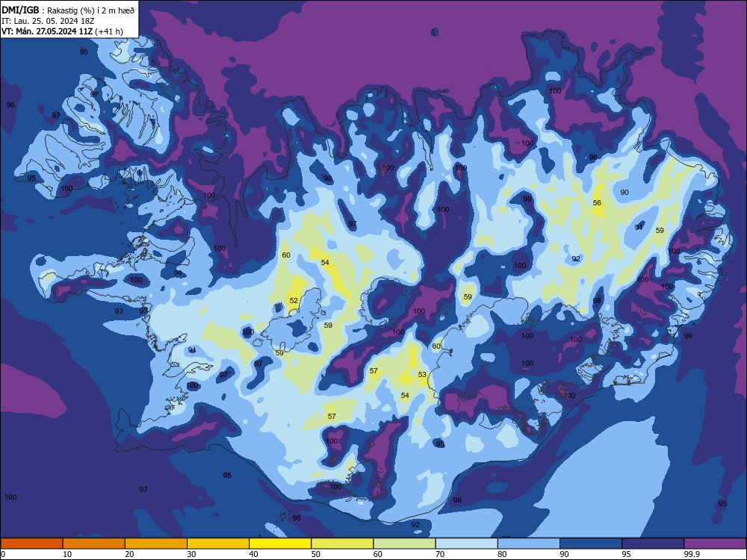Click the 'DMI/IGB : Rakastig (%) í 2 m hæð' title
This screenshot has height=560, width=747.
pyautogui.click(x=69, y=10)
